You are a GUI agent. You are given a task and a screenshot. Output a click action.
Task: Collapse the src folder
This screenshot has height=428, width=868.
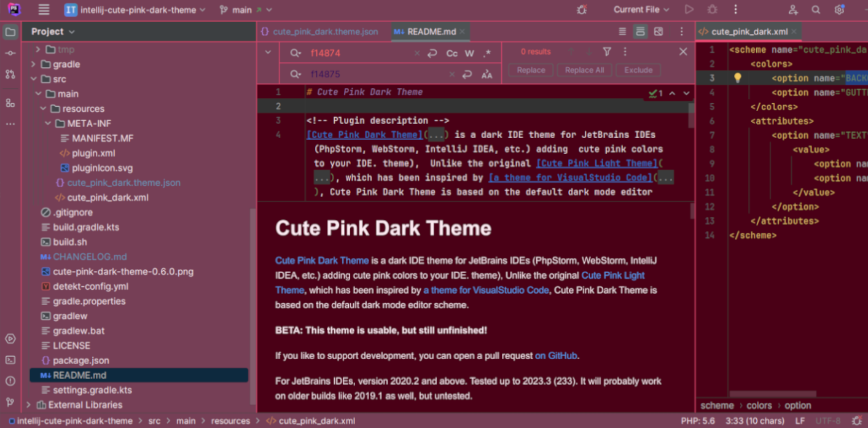click(x=34, y=79)
